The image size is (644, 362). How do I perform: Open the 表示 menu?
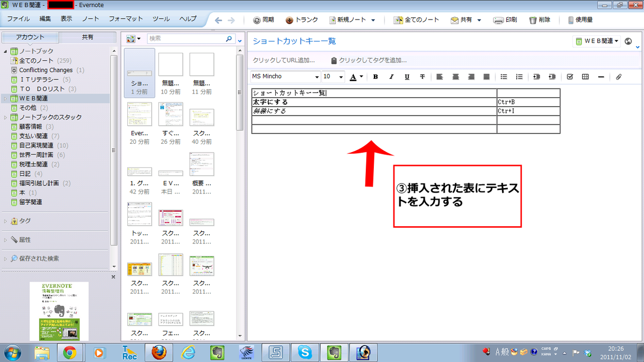click(66, 19)
